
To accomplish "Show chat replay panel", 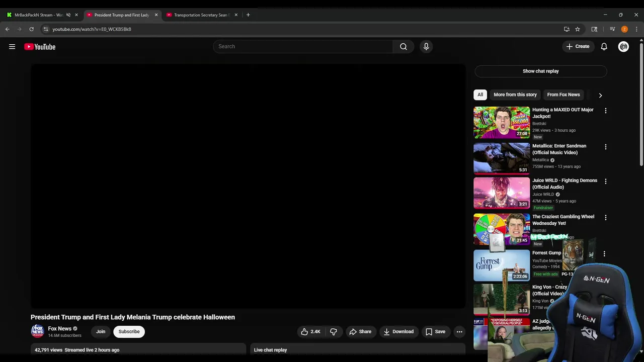I will click(x=541, y=71).
